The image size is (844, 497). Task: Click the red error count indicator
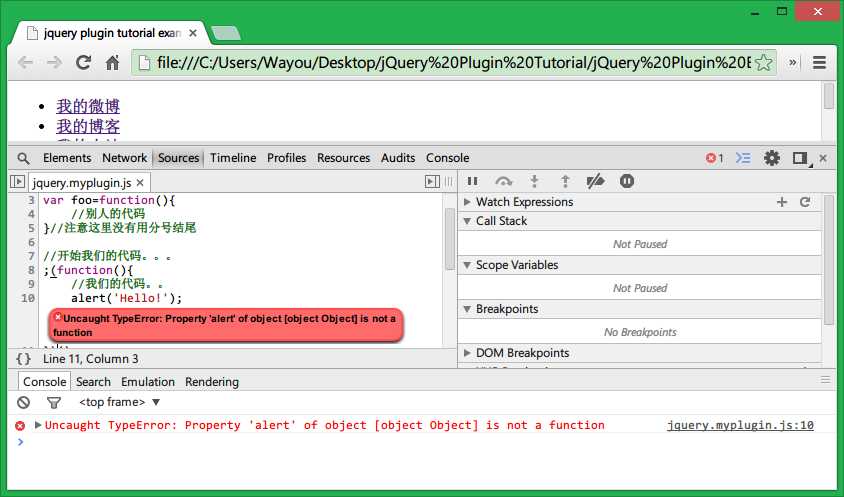[714, 158]
